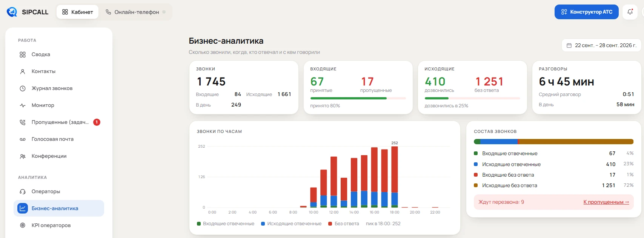
Task: Open Голосовая почта voicemail icon
Action: [x=23, y=139]
